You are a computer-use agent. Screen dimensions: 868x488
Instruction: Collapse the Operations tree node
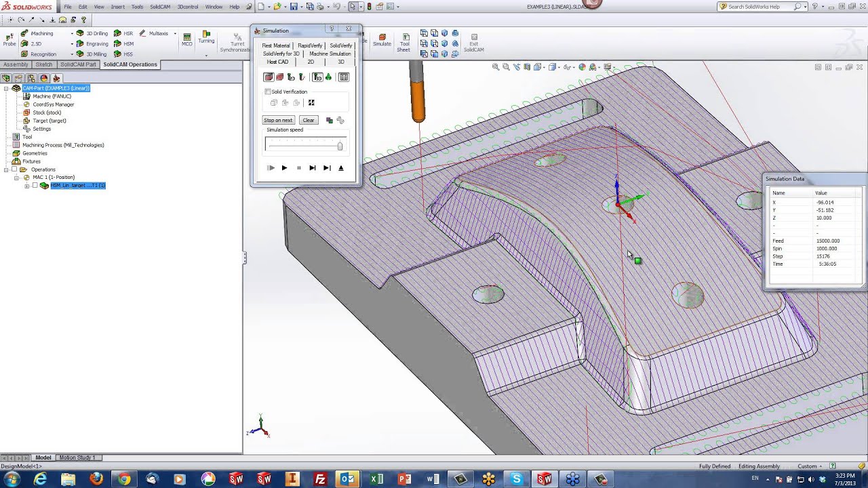6,169
